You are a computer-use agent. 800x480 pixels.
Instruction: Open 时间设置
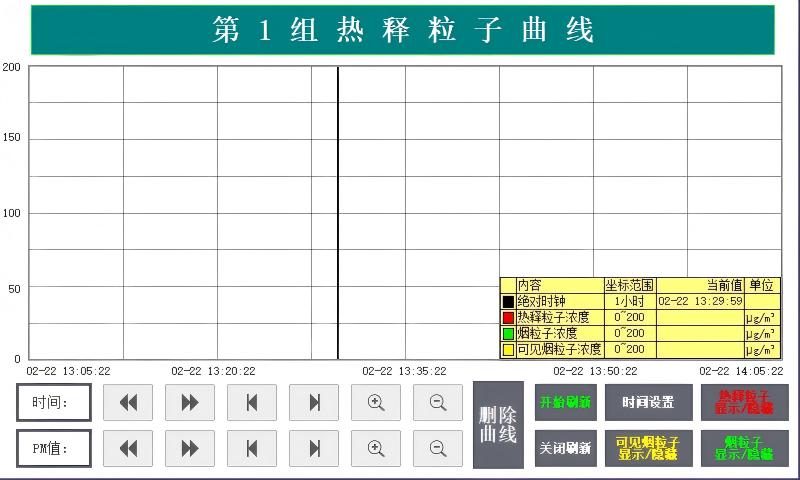(648, 402)
